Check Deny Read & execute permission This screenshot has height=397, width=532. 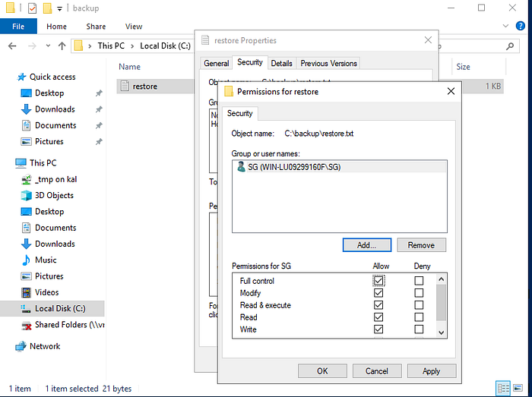419,305
